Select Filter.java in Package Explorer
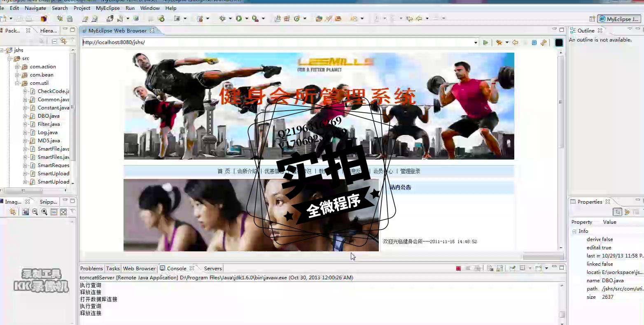 click(x=49, y=124)
